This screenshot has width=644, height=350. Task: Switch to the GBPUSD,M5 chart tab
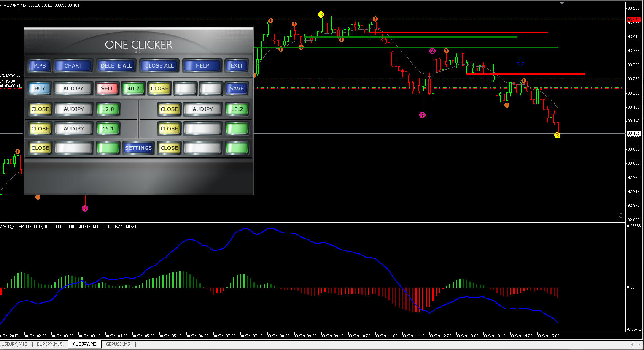click(x=118, y=344)
